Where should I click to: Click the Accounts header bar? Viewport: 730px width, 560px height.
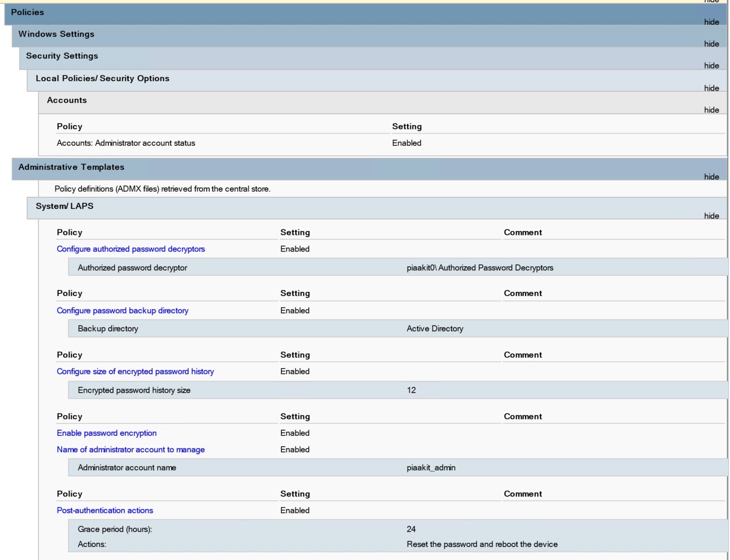click(383, 103)
